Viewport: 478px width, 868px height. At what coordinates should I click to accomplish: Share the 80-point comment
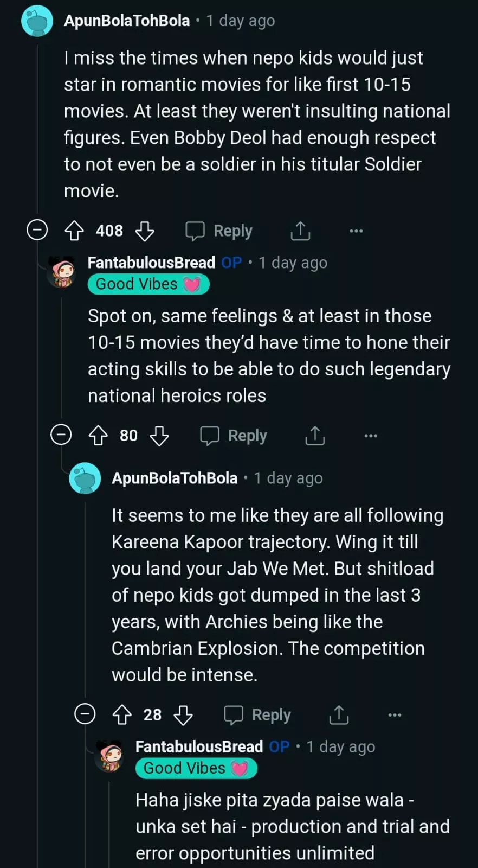(315, 436)
